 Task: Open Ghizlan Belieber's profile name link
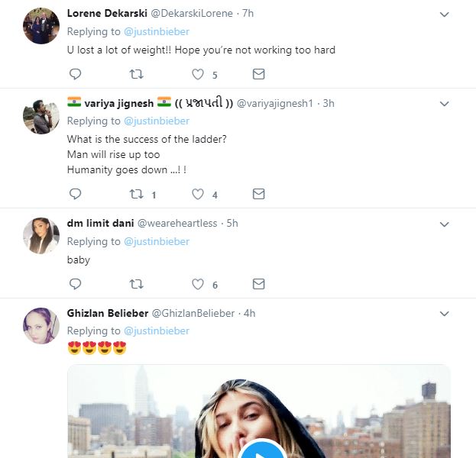coord(108,313)
